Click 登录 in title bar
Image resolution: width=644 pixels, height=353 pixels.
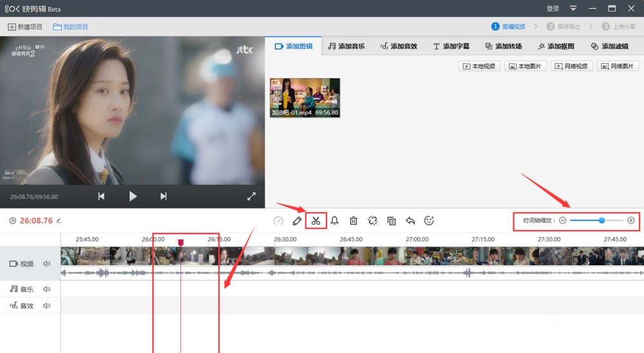tap(553, 8)
